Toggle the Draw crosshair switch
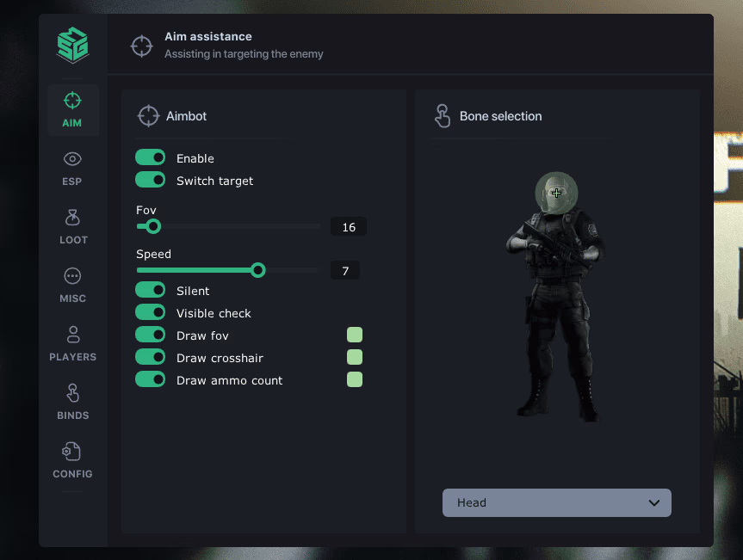743x560 pixels. 150,357
